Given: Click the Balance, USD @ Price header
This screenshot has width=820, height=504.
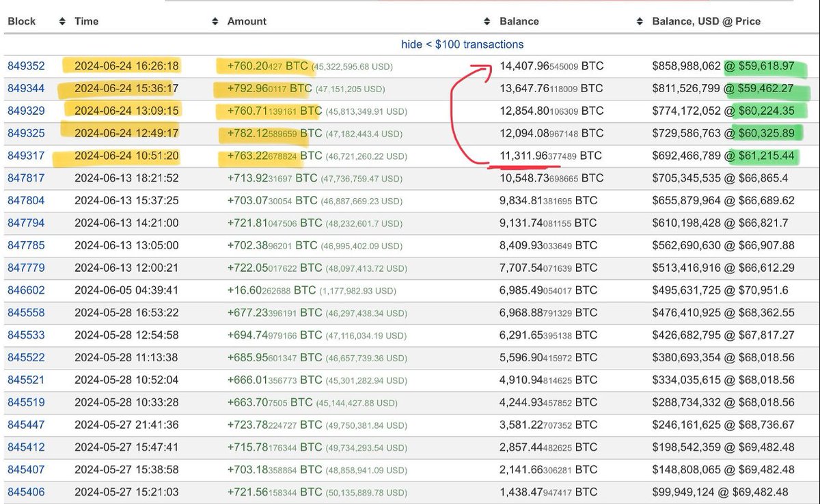Looking at the screenshot, I should click(707, 21).
